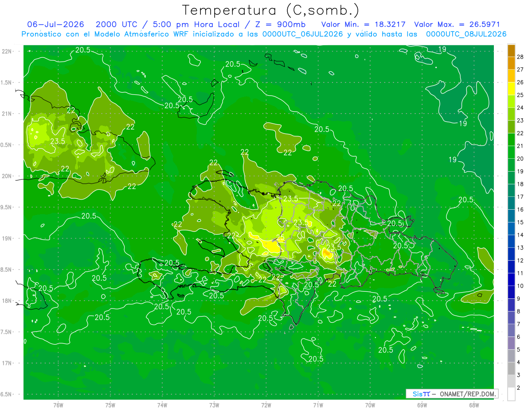532x411 pixels.
Task: Click the "0000UTC_08JUL2026" valid-until time
Action: pyautogui.click(x=466, y=34)
